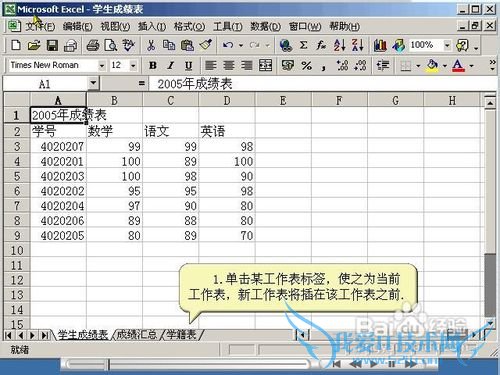Open the 文件(F) menu
Viewport: 500px width, 375px height.
pos(40,26)
